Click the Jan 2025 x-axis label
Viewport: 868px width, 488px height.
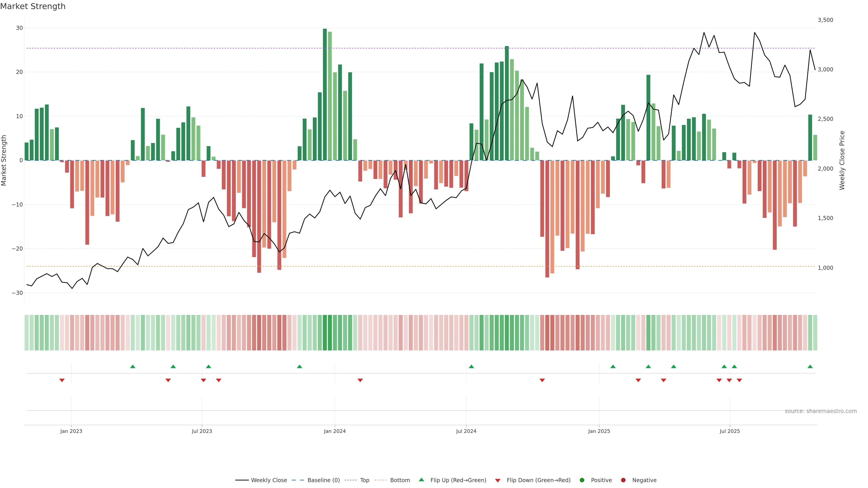click(599, 431)
